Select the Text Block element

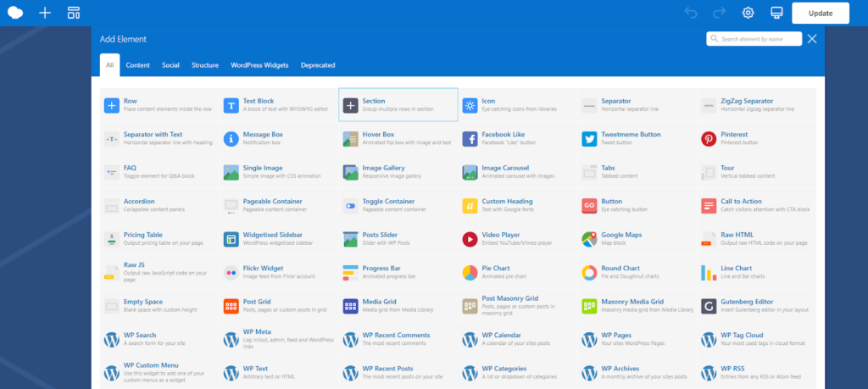tap(278, 104)
